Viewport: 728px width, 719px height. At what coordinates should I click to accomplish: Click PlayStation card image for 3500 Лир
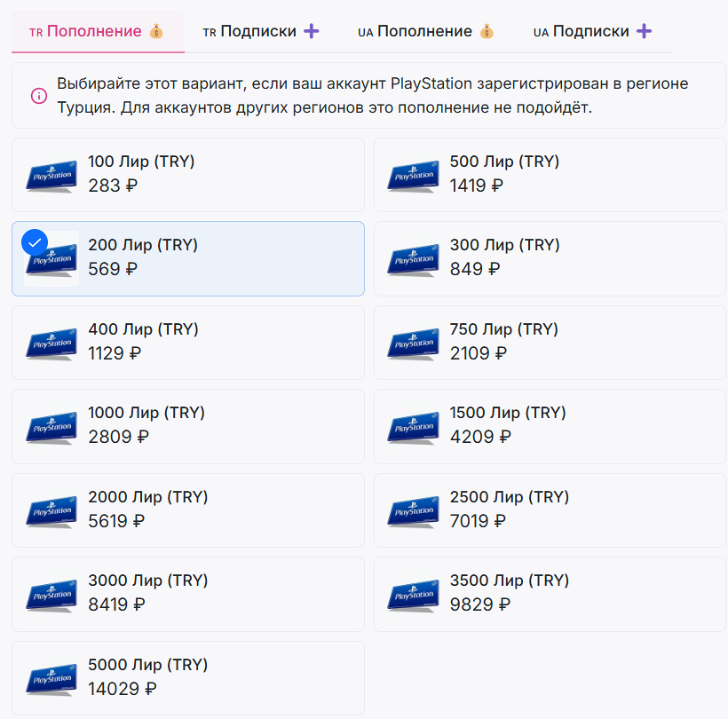click(413, 596)
